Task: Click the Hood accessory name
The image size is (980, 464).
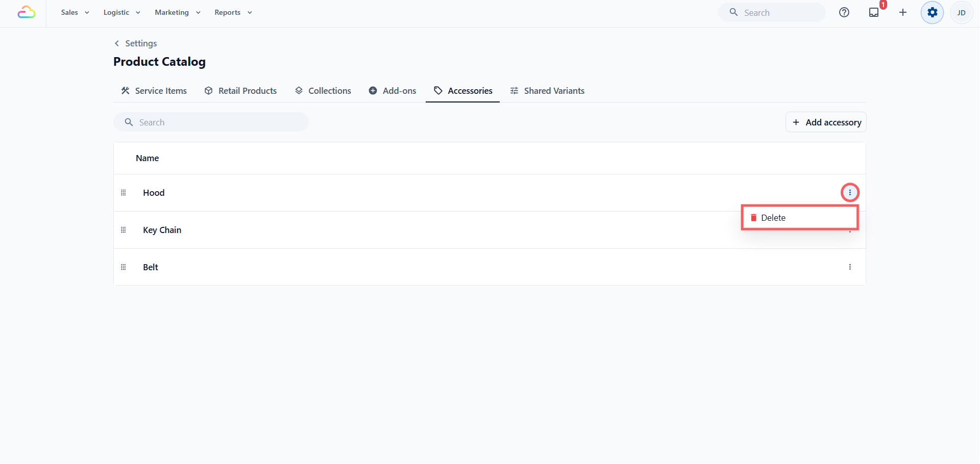Action: point(154,193)
